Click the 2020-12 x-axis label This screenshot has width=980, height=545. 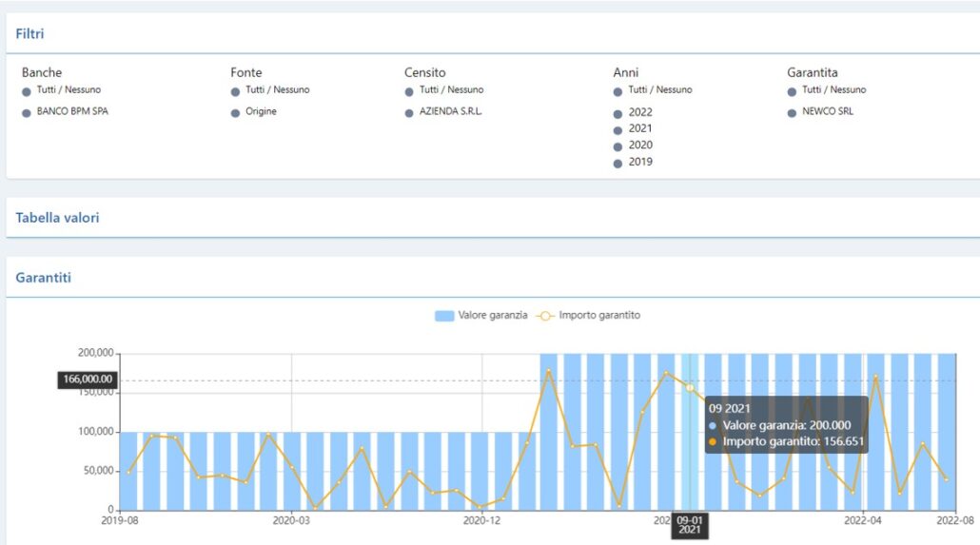(481, 520)
